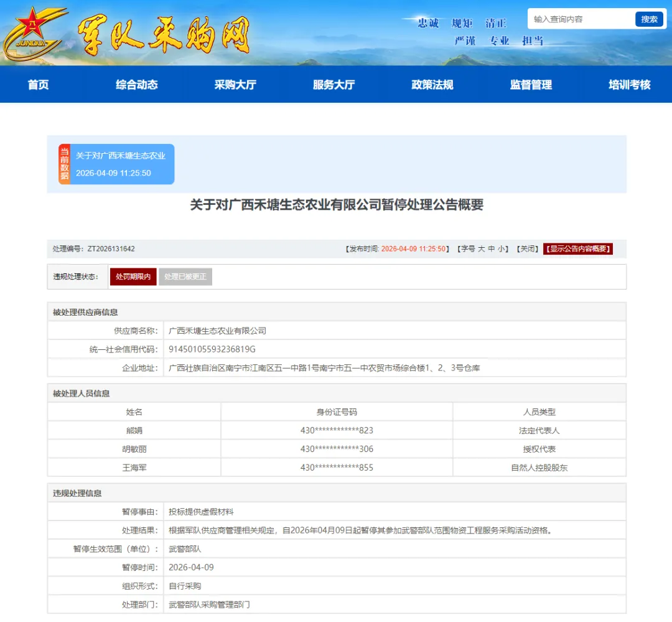
Task: Click the blue 搜索 search button
Action: [x=649, y=19]
